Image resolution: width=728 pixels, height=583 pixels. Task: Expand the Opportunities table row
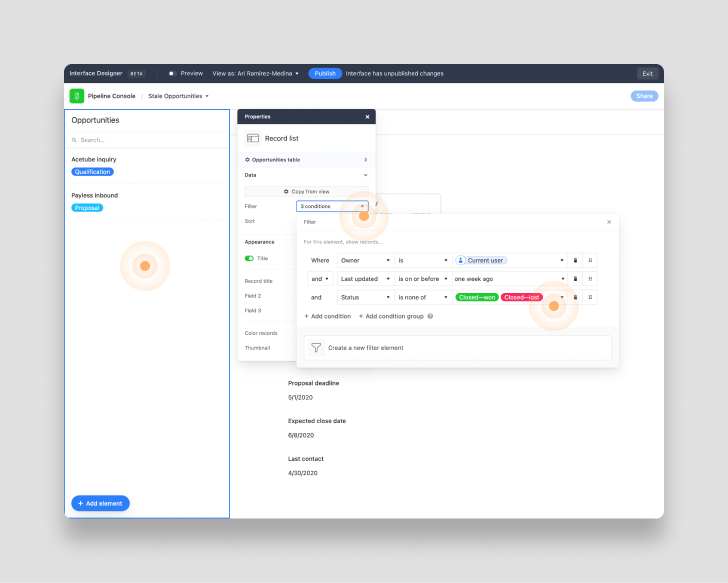coord(306,160)
